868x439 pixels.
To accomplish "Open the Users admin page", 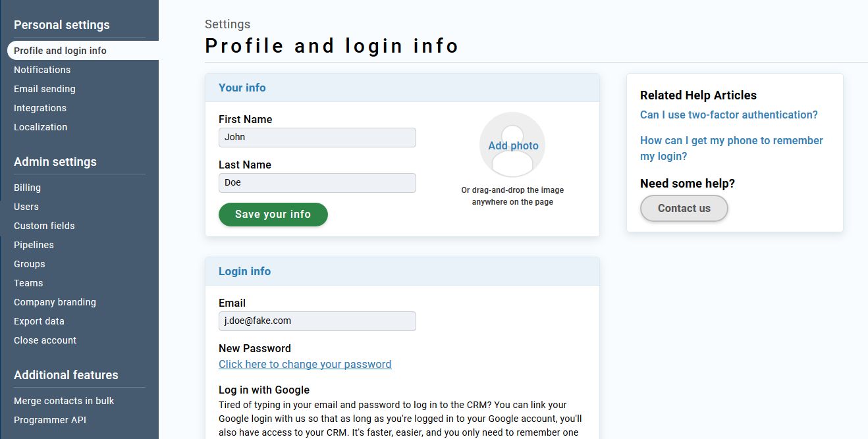I will (x=26, y=207).
